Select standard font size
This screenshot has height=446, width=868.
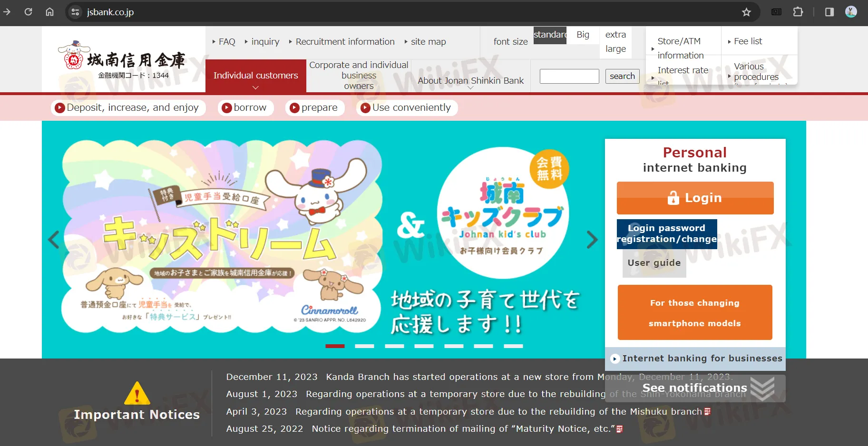click(550, 35)
